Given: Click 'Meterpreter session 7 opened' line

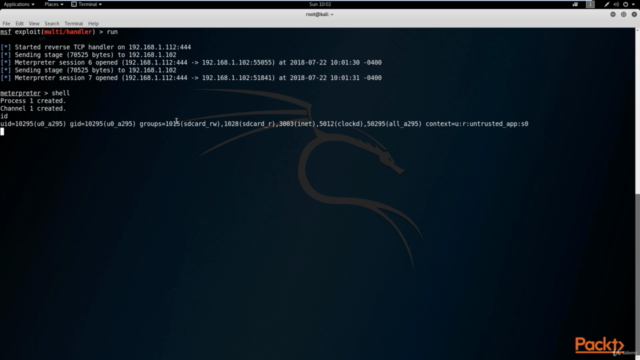Looking at the screenshot, I should pos(191,78).
